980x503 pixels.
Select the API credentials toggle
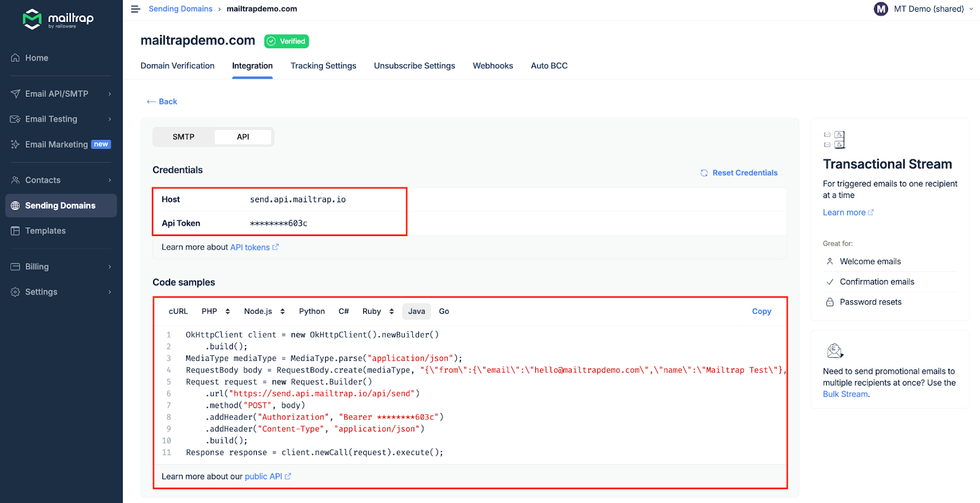pyautogui.click(x=243, y=137)
